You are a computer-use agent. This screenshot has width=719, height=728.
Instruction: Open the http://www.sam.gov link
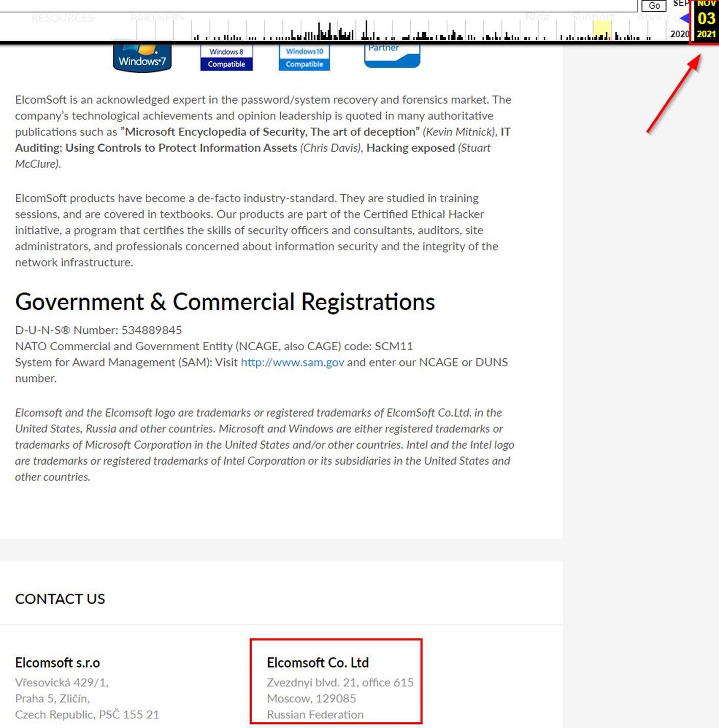[x=292, y=362]
